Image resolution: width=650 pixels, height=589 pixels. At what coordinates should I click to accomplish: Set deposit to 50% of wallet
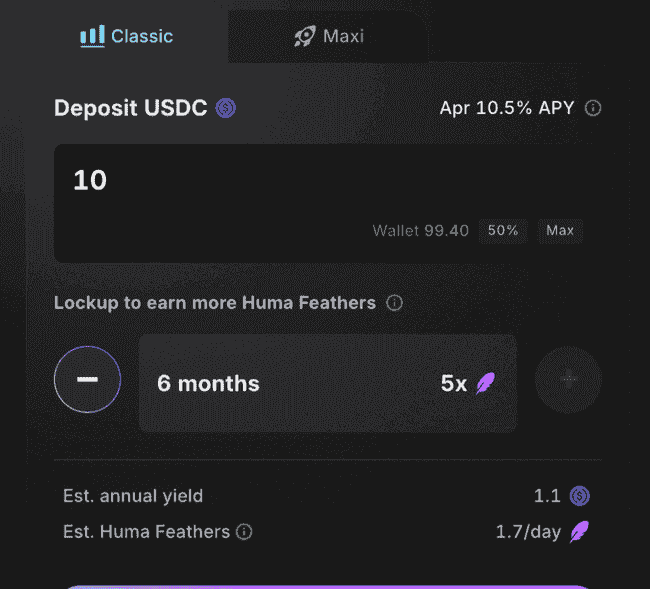point(503,231)
